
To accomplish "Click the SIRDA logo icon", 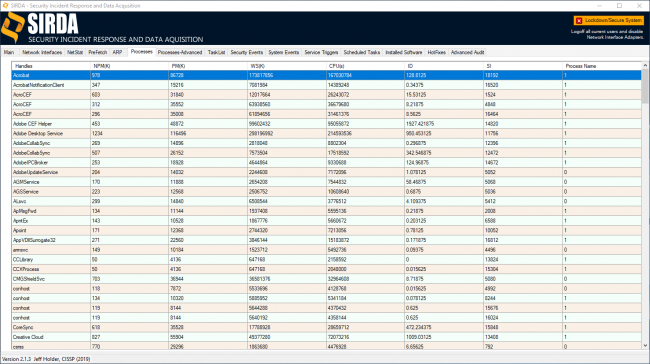I will tap(13, 27).
